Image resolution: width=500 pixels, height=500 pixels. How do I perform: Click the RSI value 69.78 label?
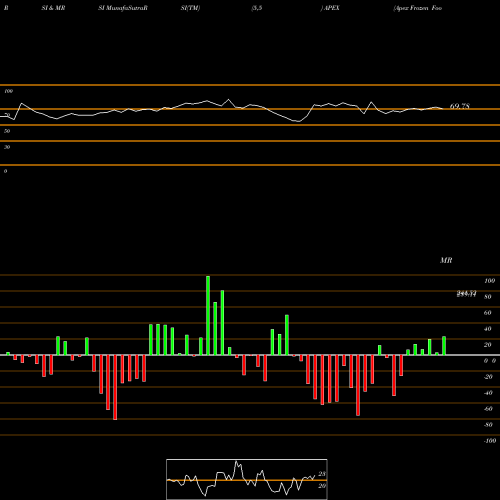coord(460,106)
